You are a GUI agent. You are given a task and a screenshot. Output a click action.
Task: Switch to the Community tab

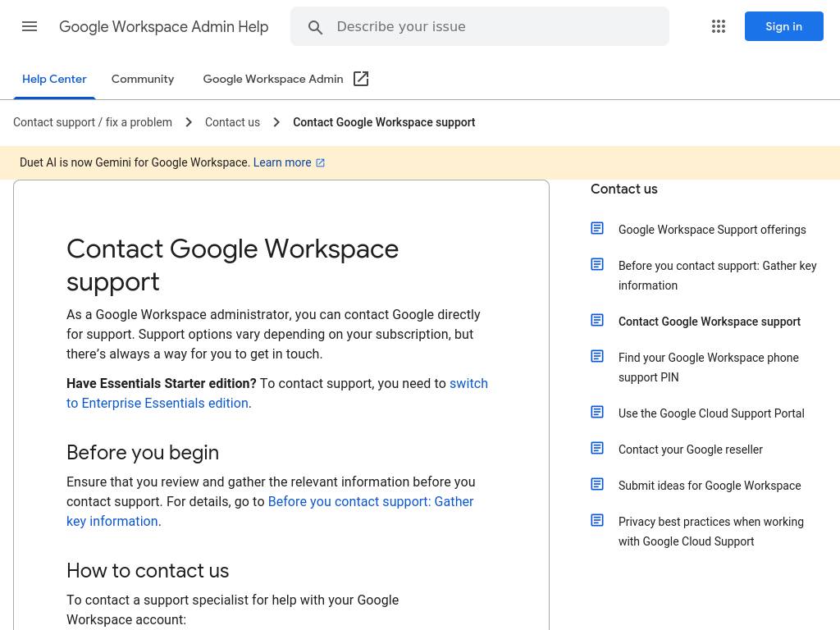coord(143,80)
